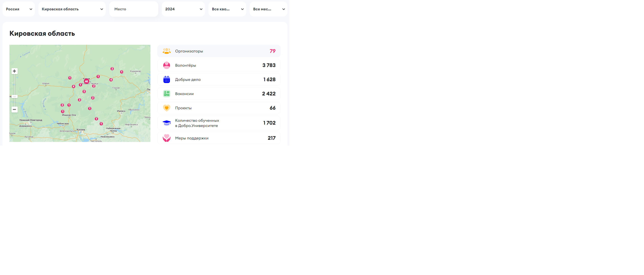This screenshot has height=275, width=644.
Task: Zoom in the map with plus button
Action: [15, 71]
